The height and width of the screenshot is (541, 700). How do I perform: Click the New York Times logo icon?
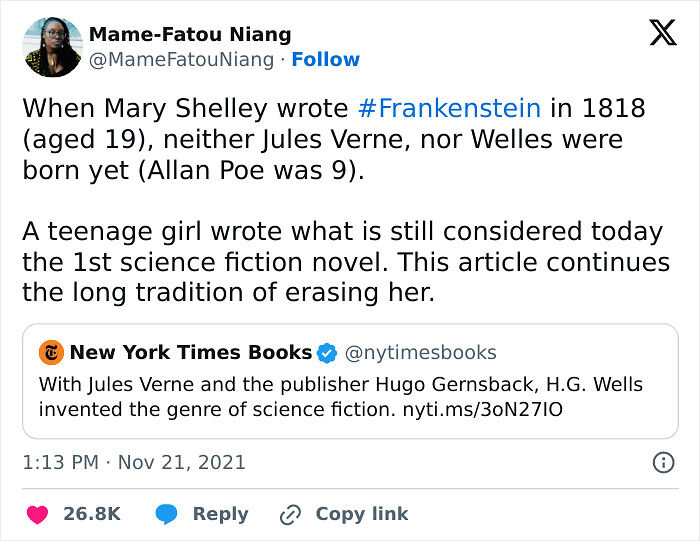(x=51, y=352)
